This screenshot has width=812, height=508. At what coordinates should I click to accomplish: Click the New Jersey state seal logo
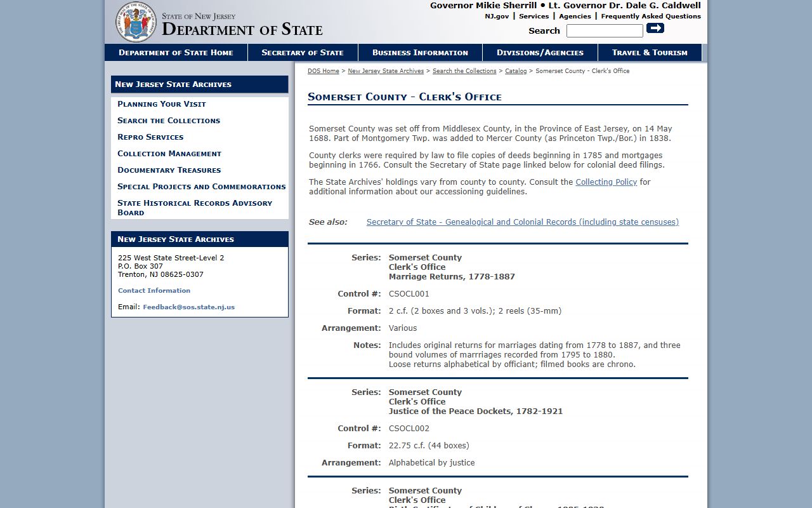pos(136,22)
